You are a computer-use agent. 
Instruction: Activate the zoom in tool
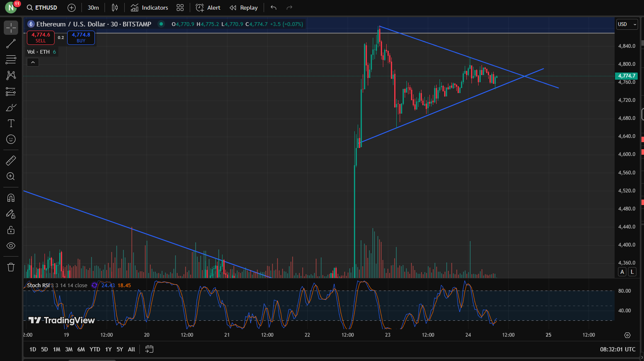coord(11,176)
